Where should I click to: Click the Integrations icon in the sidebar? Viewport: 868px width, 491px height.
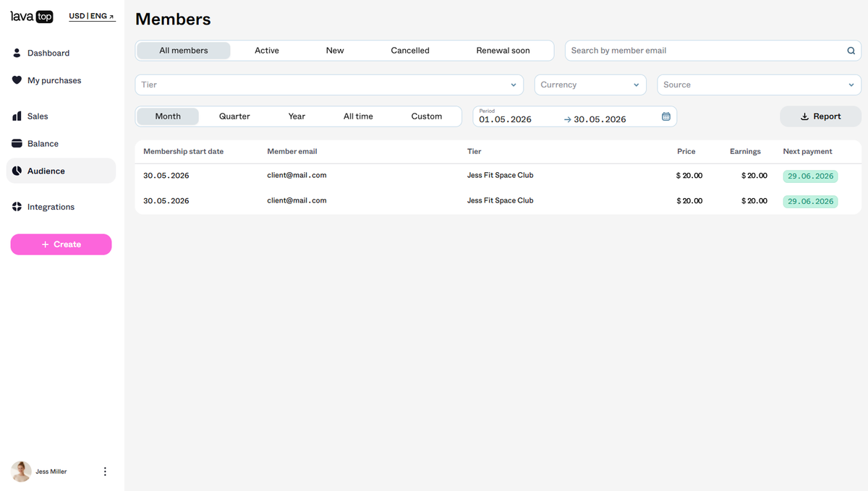click(17, 207)
